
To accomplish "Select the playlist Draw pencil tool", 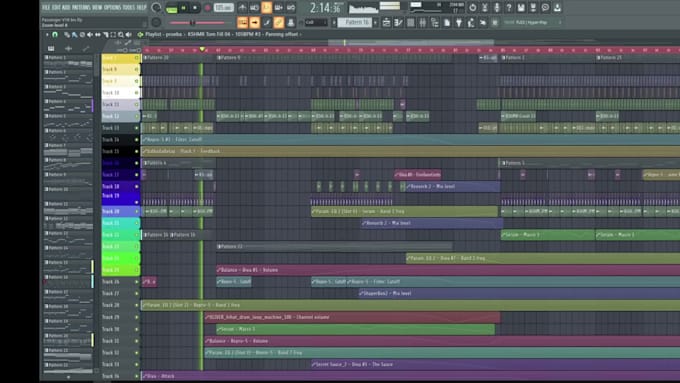I will 66,35.
